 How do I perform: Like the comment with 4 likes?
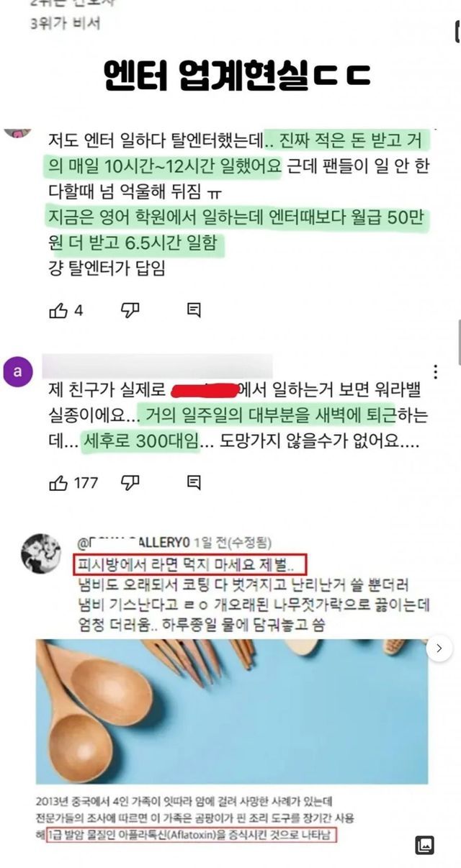tap(58, 310)
